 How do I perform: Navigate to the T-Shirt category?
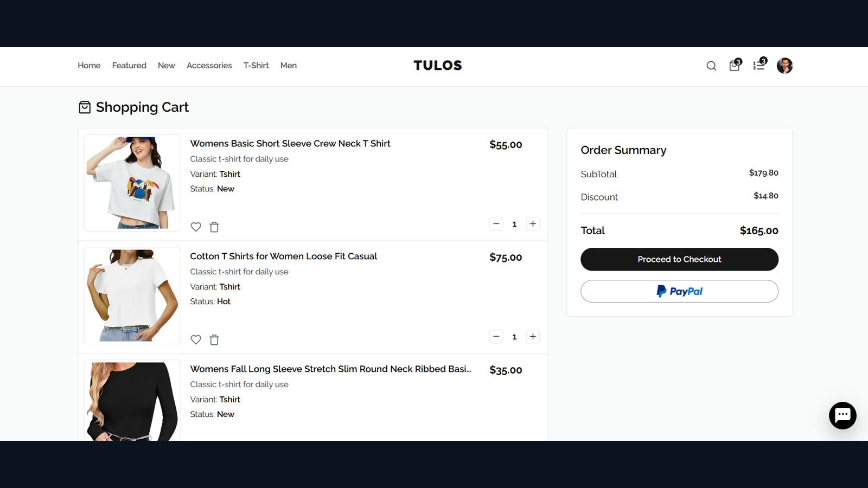pyautogui.click(x=256, y=66)
